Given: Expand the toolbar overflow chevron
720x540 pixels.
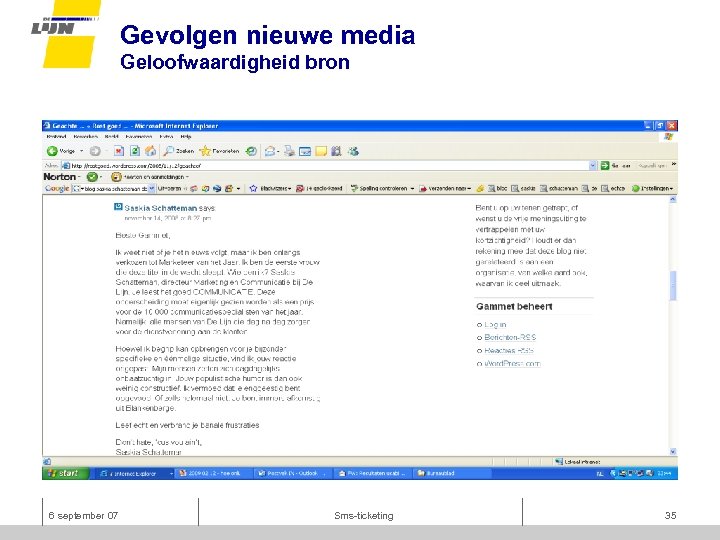Looking at the screenshot, I should [x=674, y=164].
